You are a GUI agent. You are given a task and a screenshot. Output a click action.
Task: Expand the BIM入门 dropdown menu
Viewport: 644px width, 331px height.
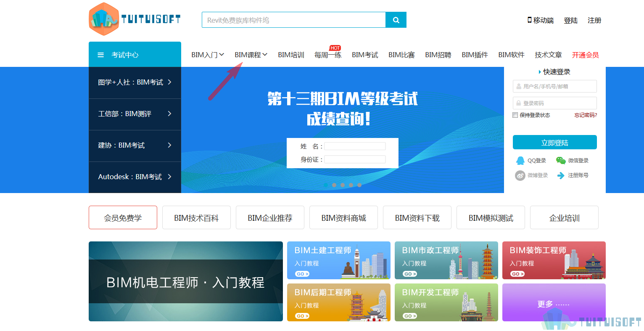coord(208,55)
